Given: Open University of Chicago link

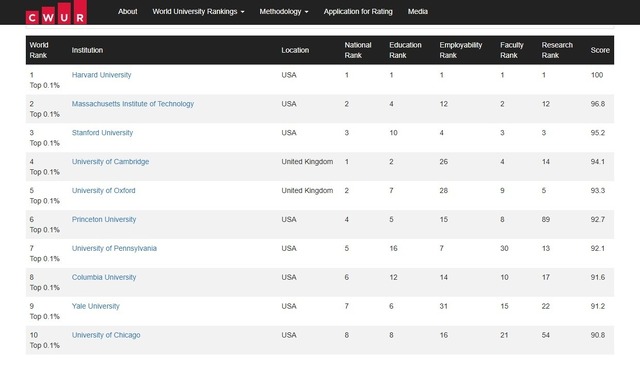Looking at the screenshot, I should click(x=106, y=335).
